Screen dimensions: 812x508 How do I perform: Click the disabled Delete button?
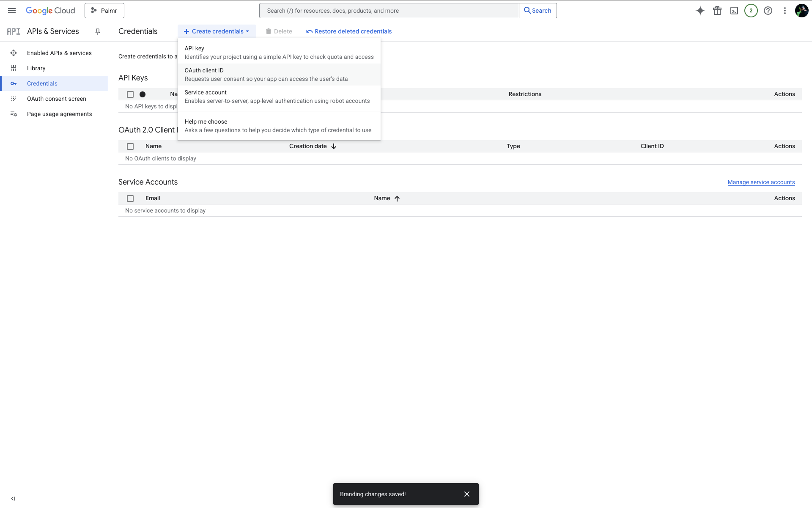pyautogui.click(x=279, y=31)
